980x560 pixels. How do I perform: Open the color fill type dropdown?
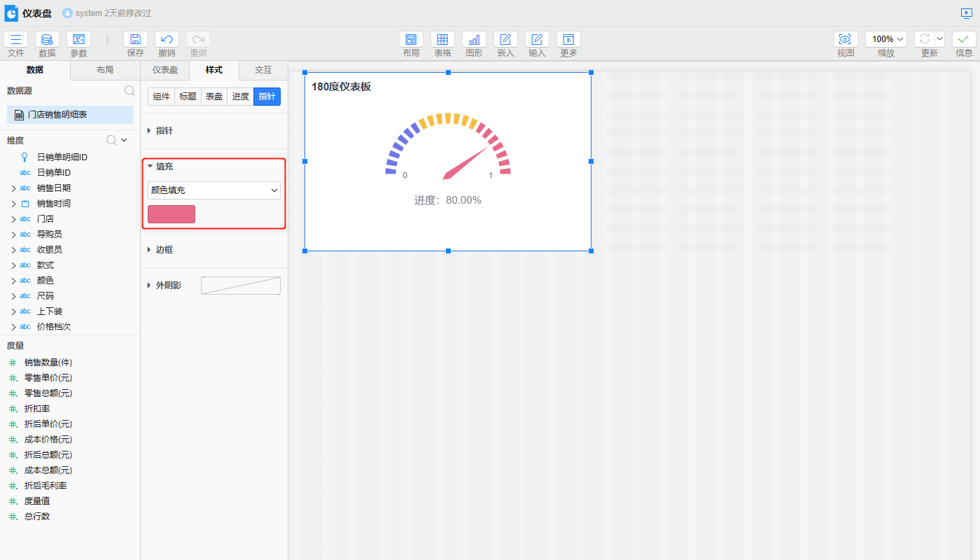pos(213,190)
